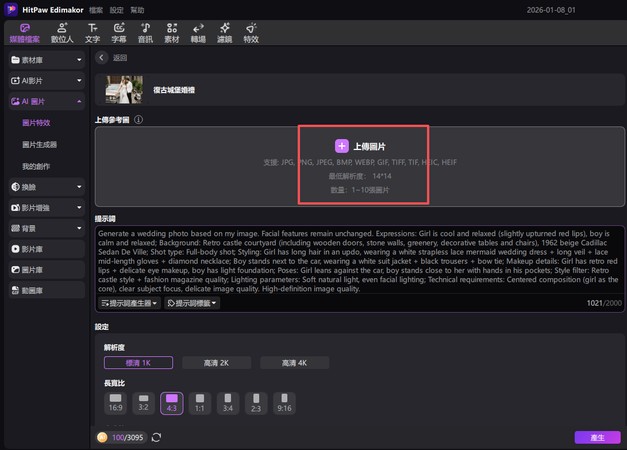Expand the 背景 background section
Image resolution: width=627 pixels, height=450 pixels.
coord(47,228)
